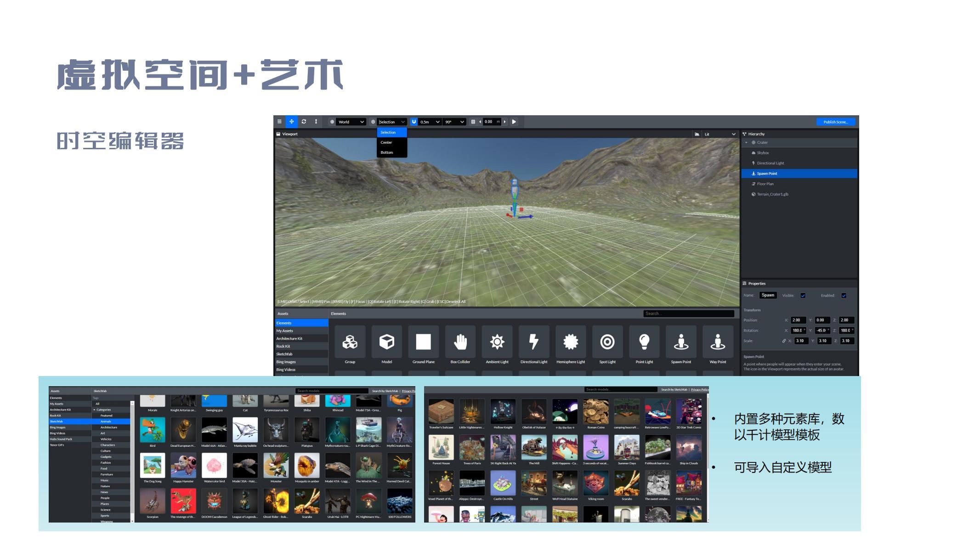Click the Elements search field

(x=688, y=314)
